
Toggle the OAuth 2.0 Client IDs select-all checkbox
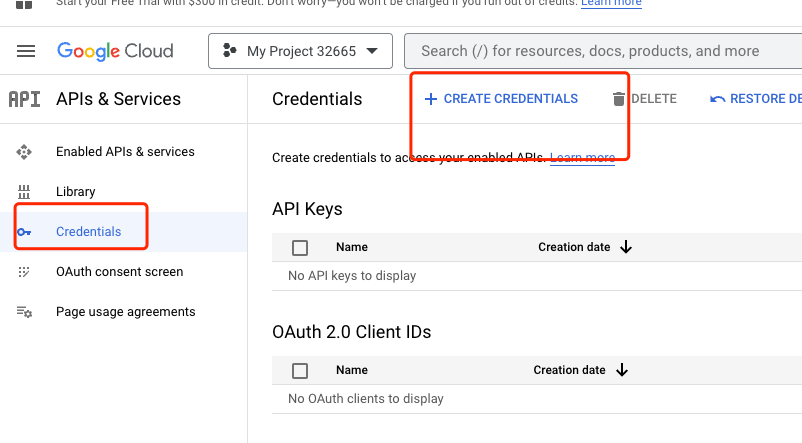tap(300, 371)
